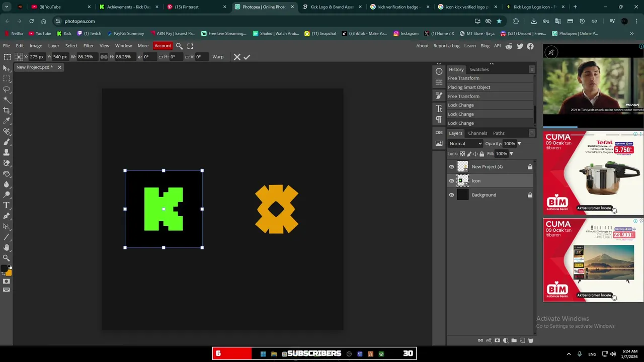This screenshot has height=362, width=644.
Task: Select the Pen tool
Action: [x=7, y=216]
